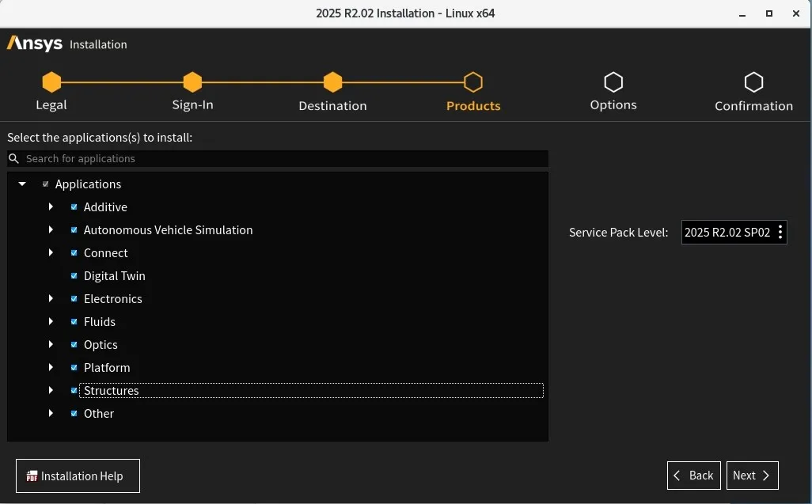
Task: Toggle the Applications root checkbox
Action: point(46,184)
